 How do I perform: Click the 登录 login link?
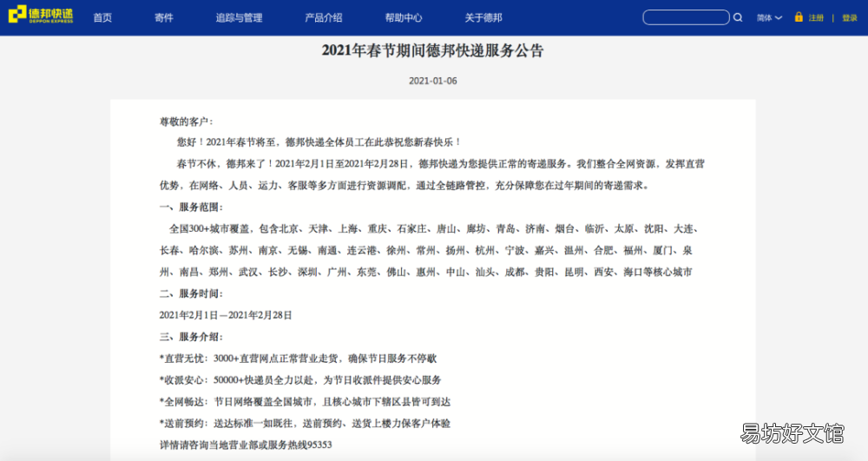tap(850, 17)
